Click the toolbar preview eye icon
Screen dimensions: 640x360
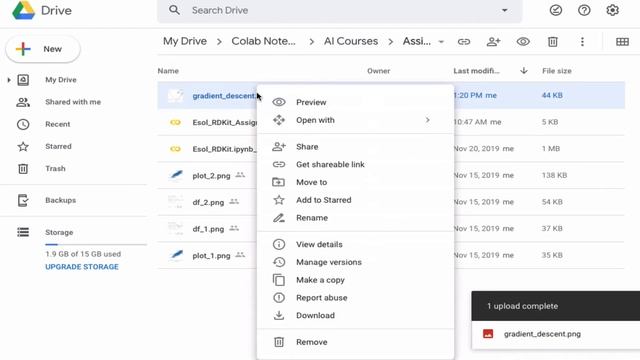[523, 42]
